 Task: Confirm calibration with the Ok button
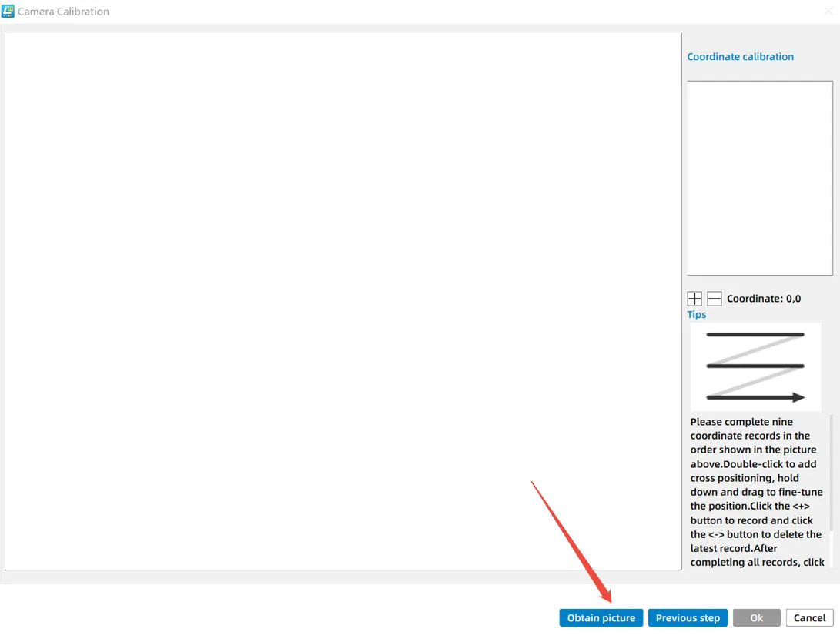click(x=756, y=618)
